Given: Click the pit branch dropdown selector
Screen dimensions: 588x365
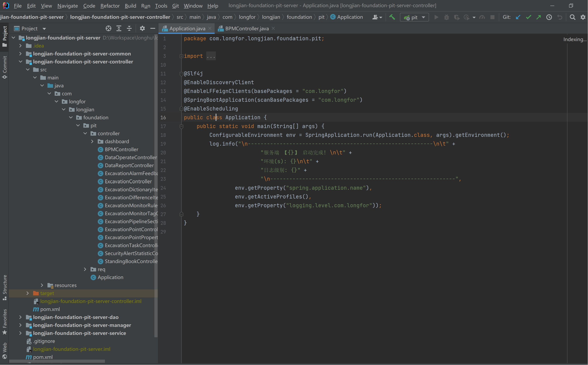Looking at the screenshot, I should 414,17.
